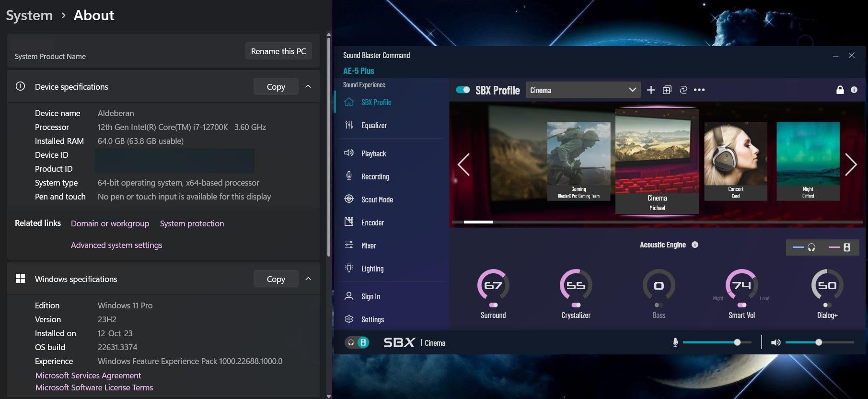Viewport: 868px width, 399px height.
Task: Select the Cinema profile thumbnail
Action: coord(657,161)
